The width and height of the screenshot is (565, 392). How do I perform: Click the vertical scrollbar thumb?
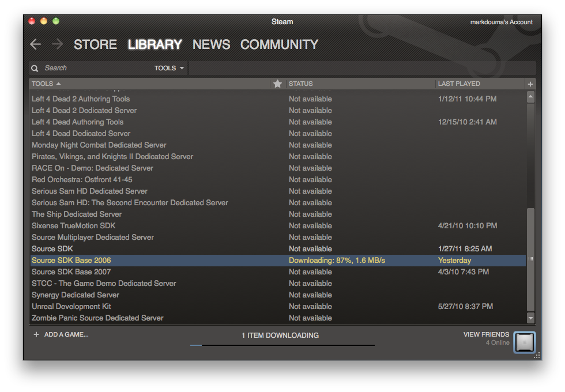point(530,259)
